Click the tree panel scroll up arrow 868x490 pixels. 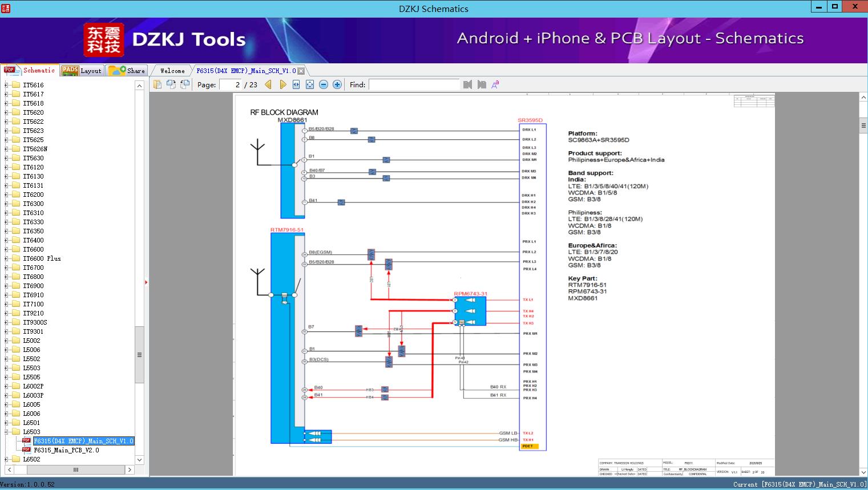(x=139, y=85)
